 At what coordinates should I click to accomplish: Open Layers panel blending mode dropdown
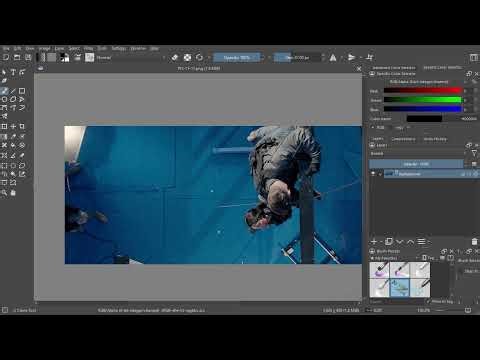pos(418,154)
